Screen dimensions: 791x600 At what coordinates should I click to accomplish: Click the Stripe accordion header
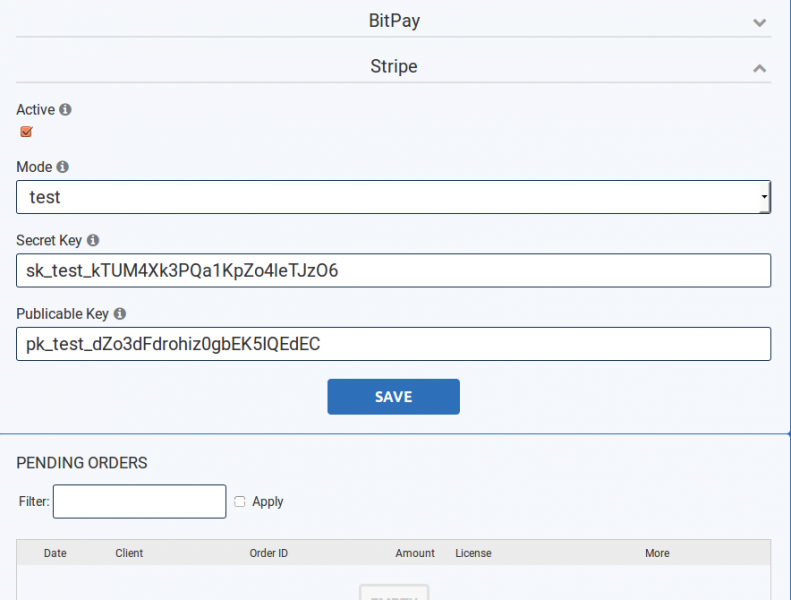tap(393, 66)
